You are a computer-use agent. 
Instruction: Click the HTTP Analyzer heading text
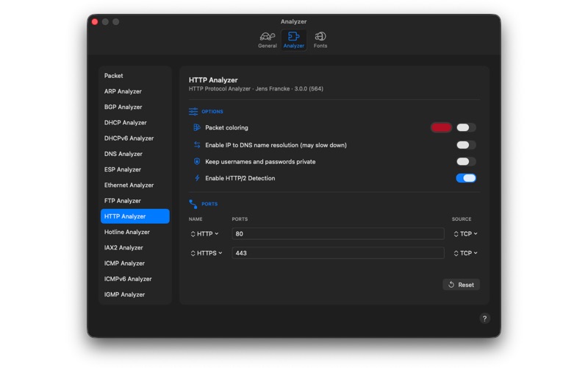pos(213,80)
